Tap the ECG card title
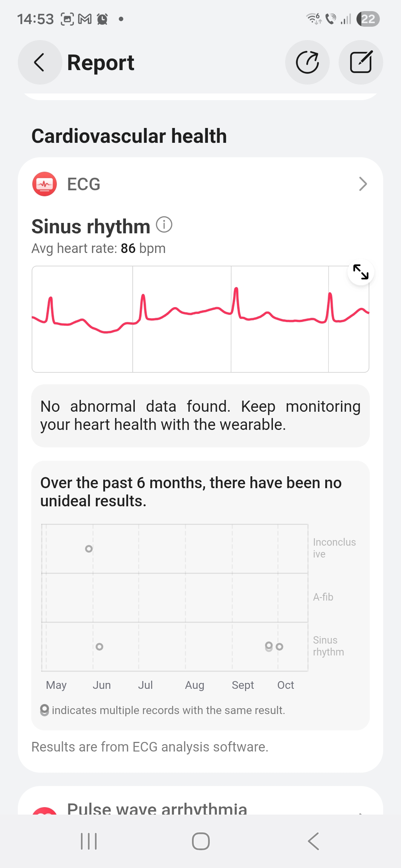The width and height of the screenshot is (401, 868). point(84,184)
